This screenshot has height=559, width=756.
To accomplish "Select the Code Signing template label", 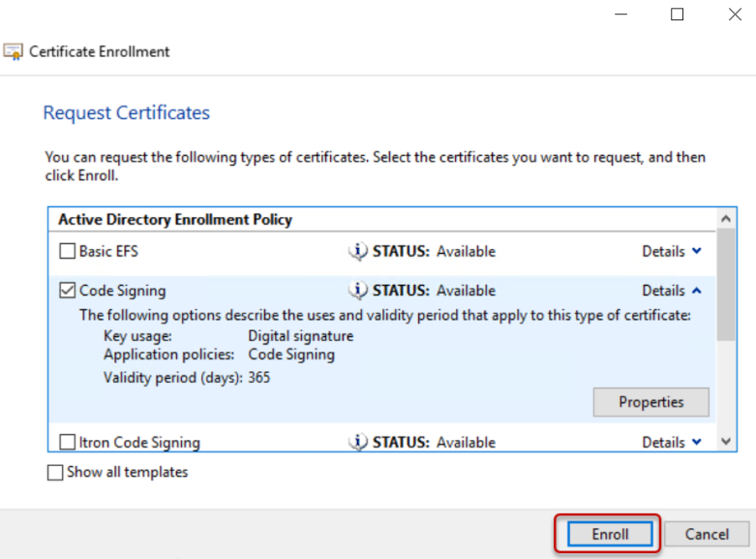I will (x=123, y=291).
